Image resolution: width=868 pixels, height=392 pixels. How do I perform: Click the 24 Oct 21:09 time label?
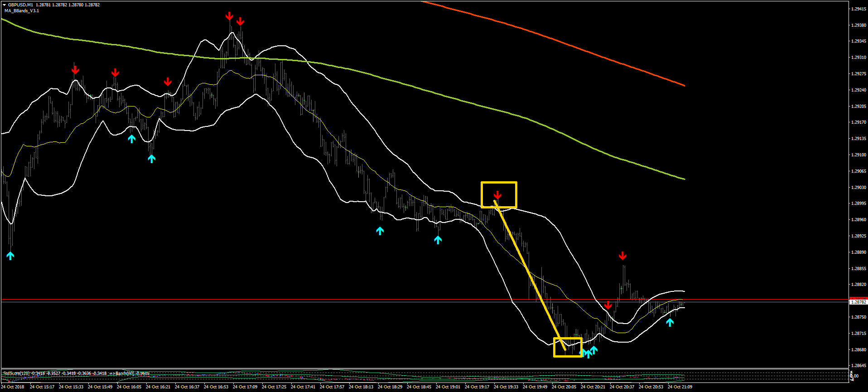click(x=680, y=387)
